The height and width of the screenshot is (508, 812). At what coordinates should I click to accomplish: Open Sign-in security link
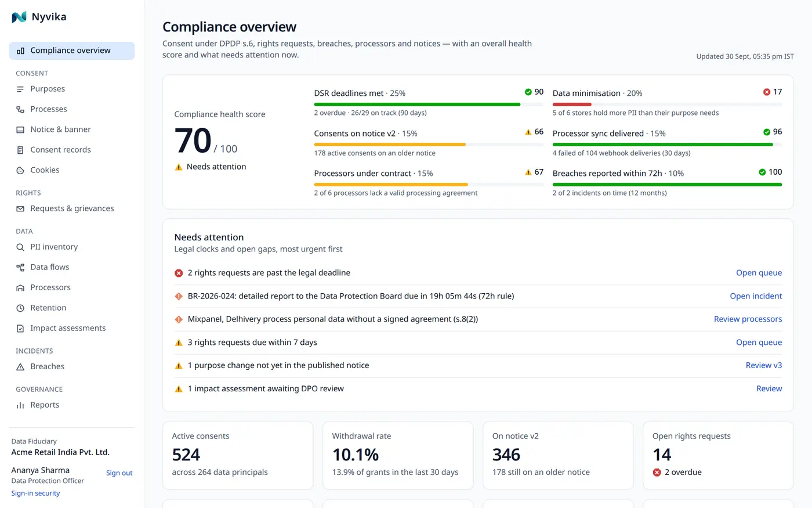click(35, 493)
